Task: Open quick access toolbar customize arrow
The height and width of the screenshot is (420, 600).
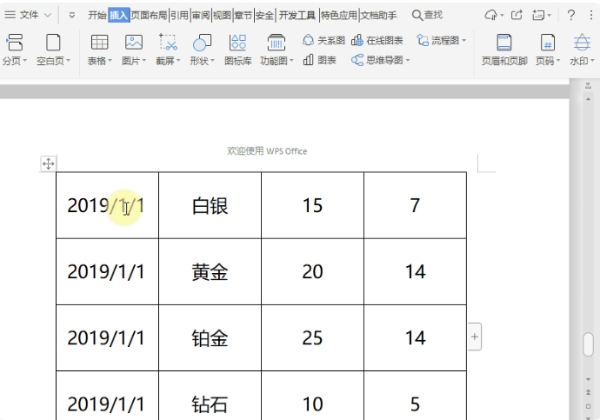Action: click(72, 15)
